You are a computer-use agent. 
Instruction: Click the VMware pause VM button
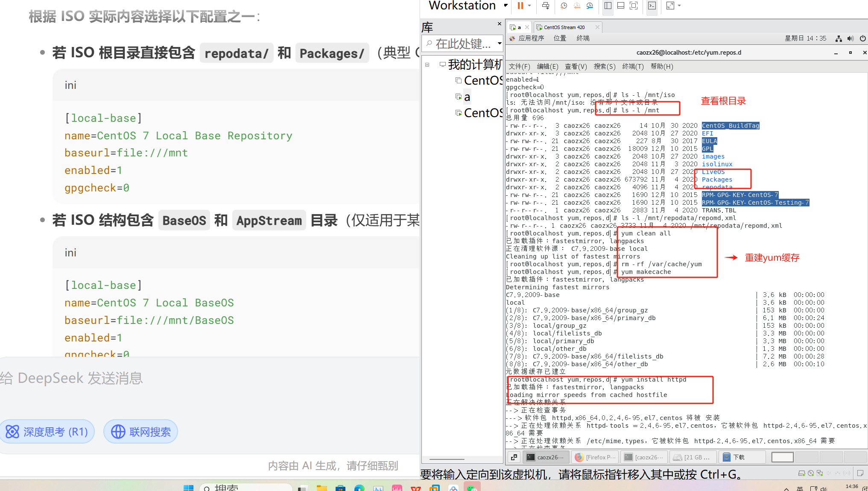520,6
